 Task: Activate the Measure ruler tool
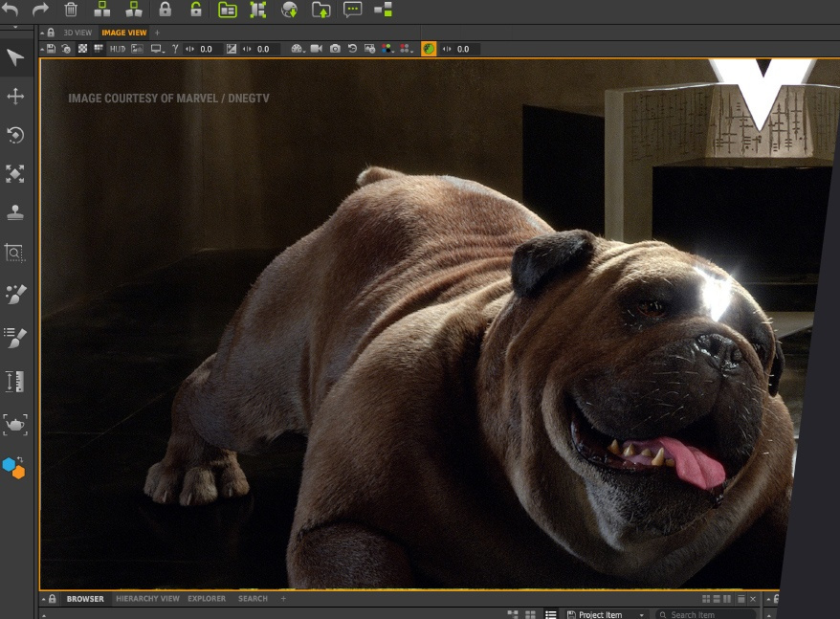click(15, 382)
